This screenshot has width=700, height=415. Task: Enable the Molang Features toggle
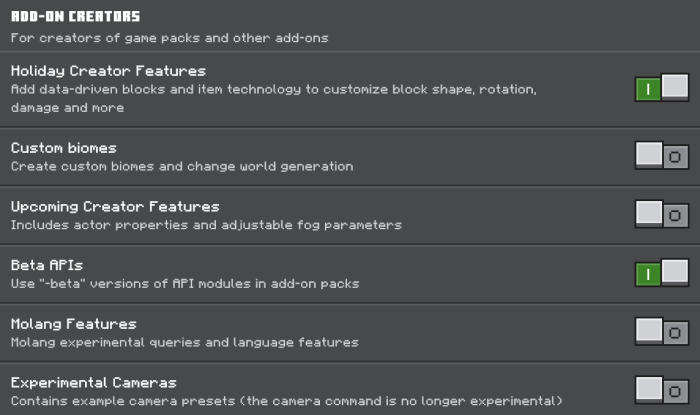[x=661, y=331]
